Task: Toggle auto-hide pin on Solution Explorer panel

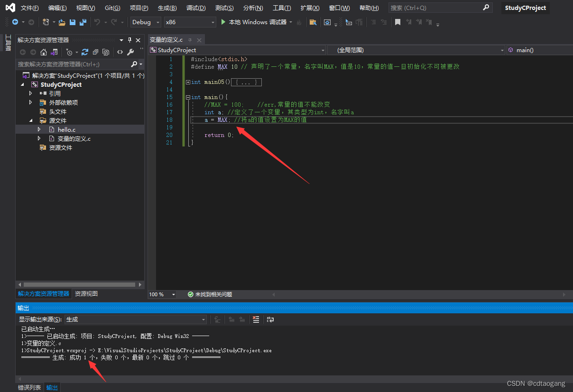Action: [x=129, y=40]
